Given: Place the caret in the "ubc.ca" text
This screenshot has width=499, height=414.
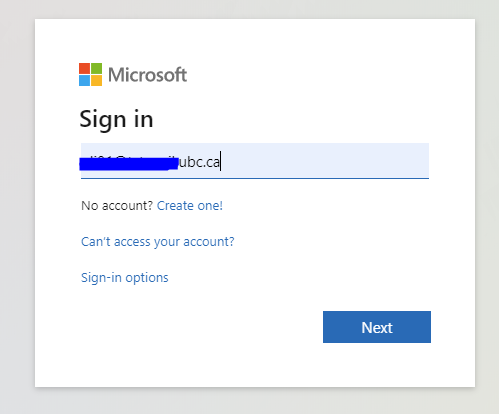Looking at the screenshot, I should 199,162.
